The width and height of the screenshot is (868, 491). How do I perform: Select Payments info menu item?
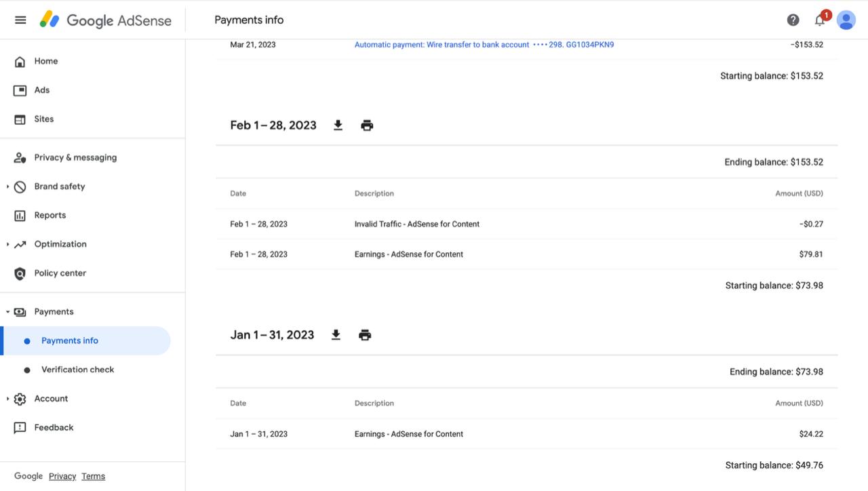[x=85, y=340]
